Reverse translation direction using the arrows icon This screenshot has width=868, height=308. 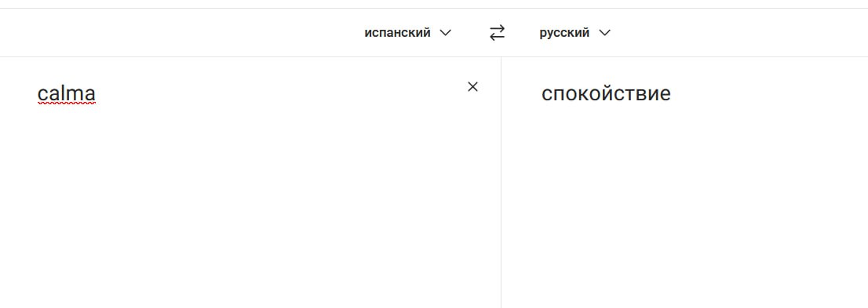click(x=497, y=33)
